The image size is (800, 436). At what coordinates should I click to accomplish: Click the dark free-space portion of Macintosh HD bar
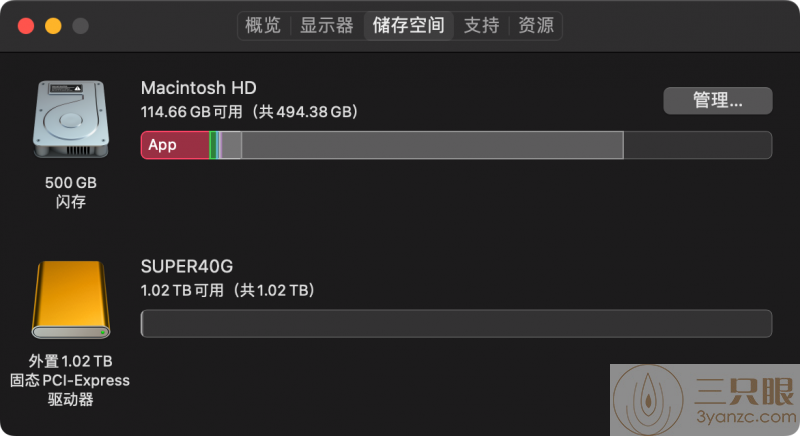click(697, 145)
